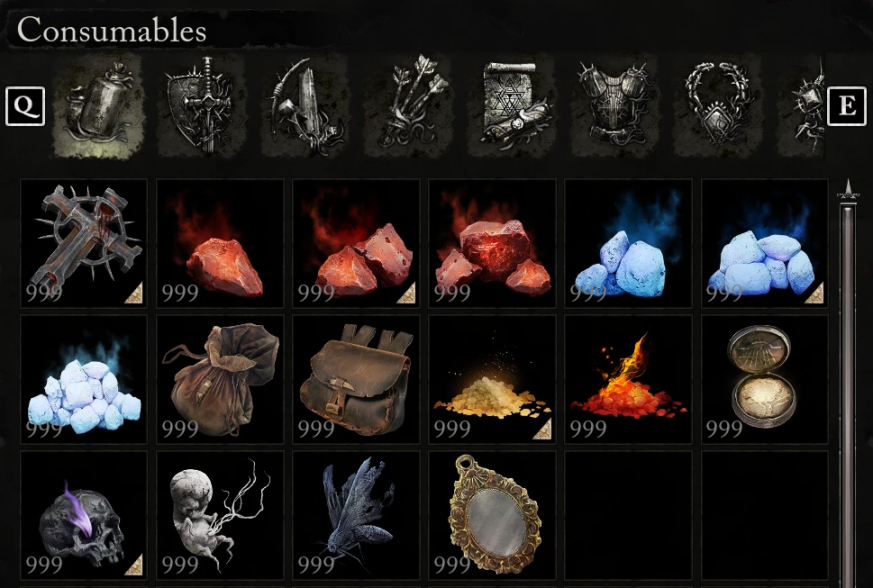This screenshot has height=588, width=873.
Task: Click the E next category button
Action: (x=847, y=105)
